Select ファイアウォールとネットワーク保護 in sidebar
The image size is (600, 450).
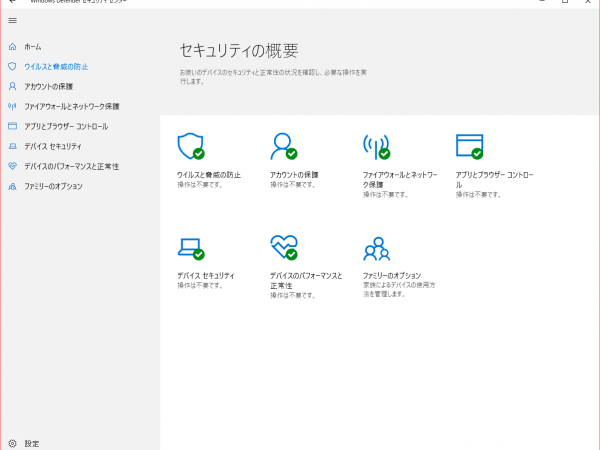coord(72,106)
